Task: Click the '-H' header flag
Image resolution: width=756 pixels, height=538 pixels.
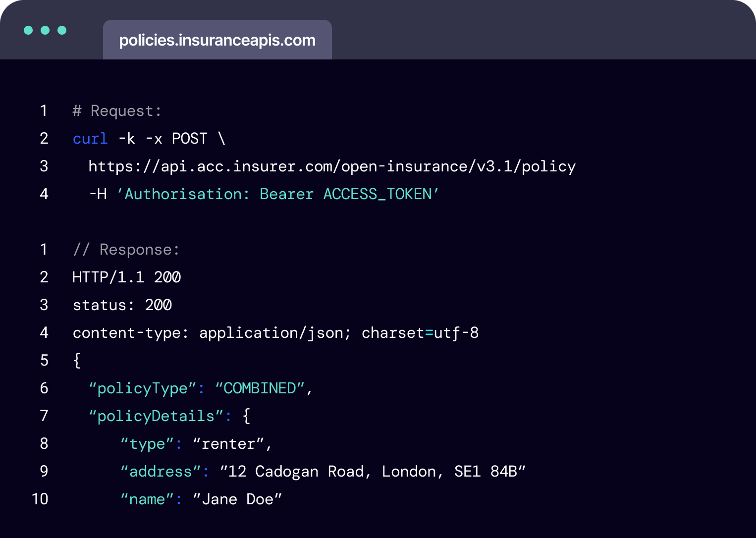Action: [98, 194]
